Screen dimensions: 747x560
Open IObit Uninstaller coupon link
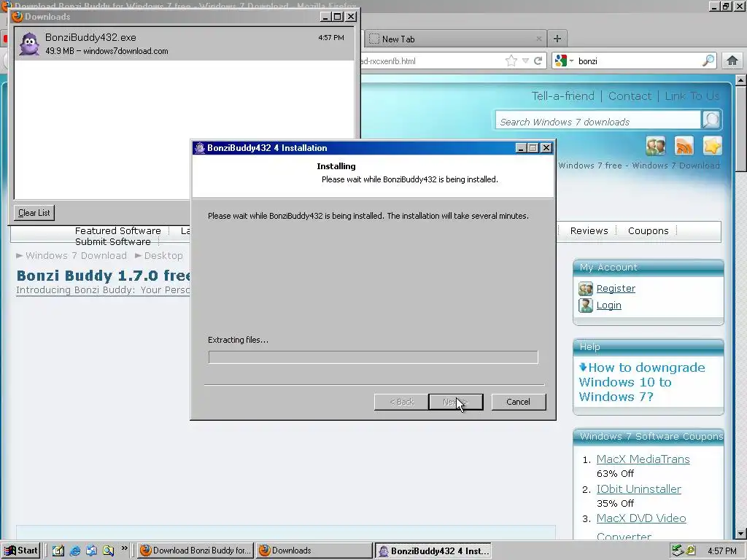coord(638,489)
